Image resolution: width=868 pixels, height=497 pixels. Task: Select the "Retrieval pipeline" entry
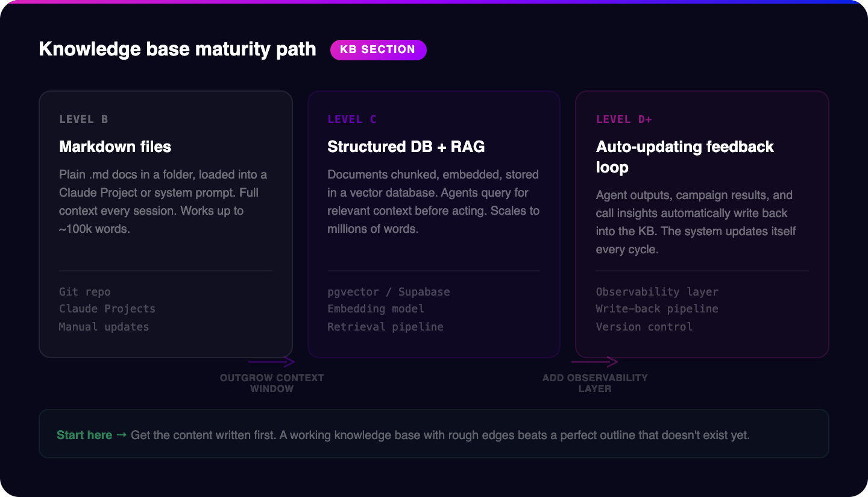click(x=386, y=327)
